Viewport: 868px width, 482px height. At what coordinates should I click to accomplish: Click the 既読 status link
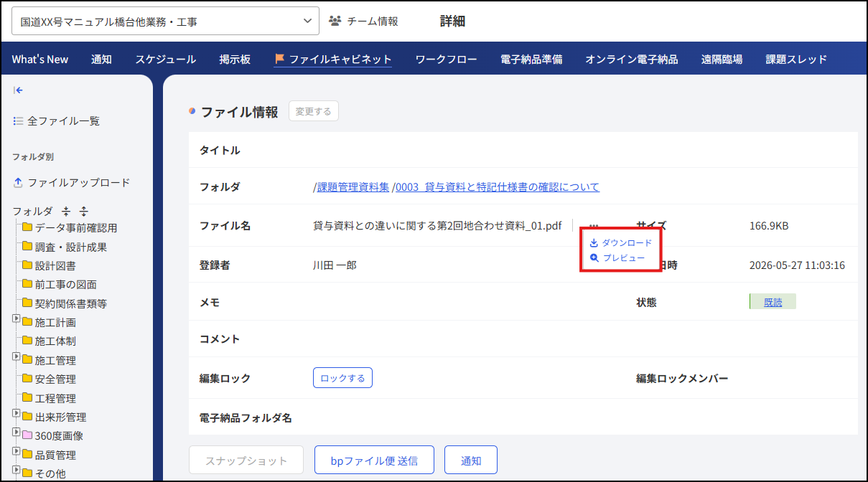773,302
